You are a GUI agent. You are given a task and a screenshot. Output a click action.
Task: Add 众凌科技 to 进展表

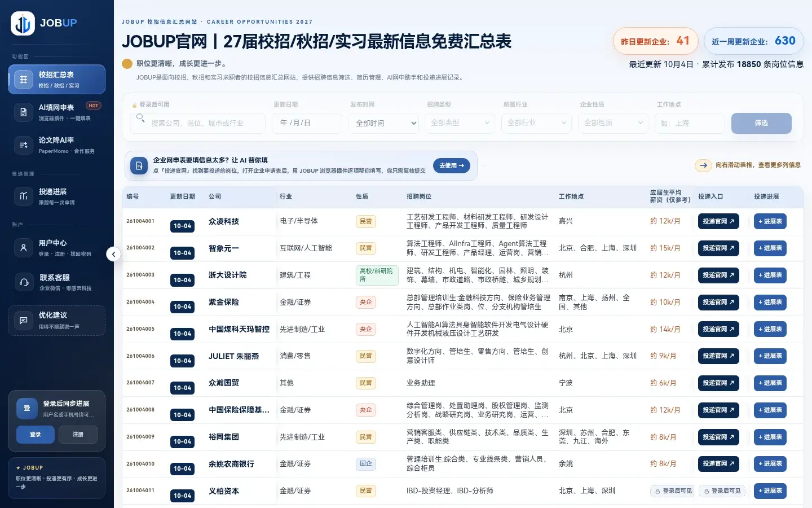coord(770,221)
